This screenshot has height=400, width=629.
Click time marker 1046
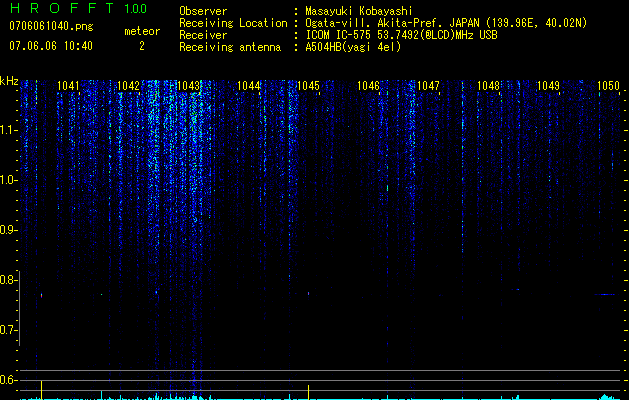[x=368, y=85]
